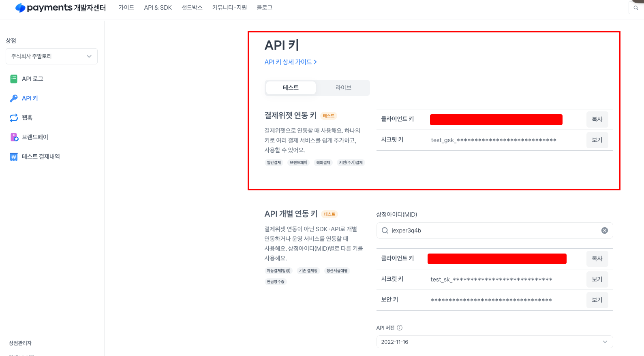Click the 상점아이디(MID) field containing jexper3q4b

pyautogui.click(x=494, y=230)
